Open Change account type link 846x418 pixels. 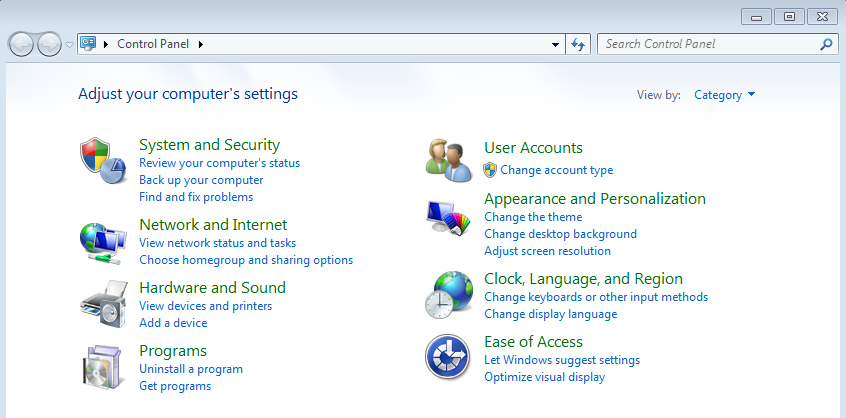(x=557, y=170)
